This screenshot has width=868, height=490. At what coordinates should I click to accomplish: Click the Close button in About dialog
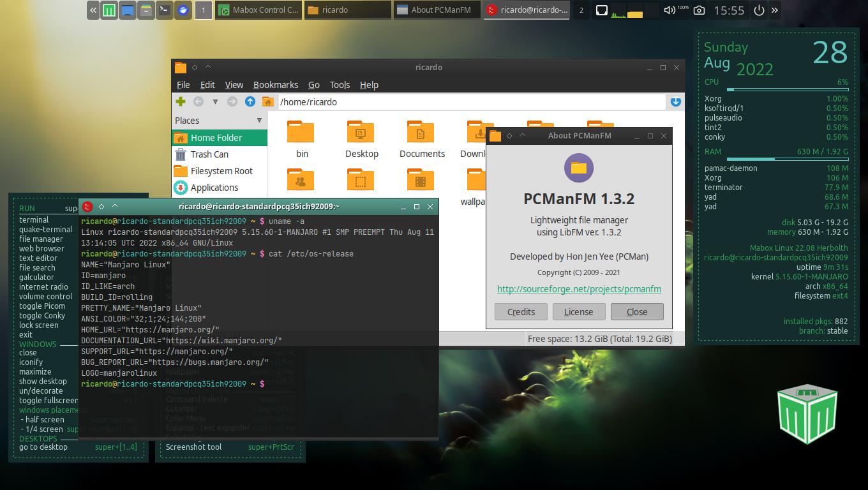636,311
